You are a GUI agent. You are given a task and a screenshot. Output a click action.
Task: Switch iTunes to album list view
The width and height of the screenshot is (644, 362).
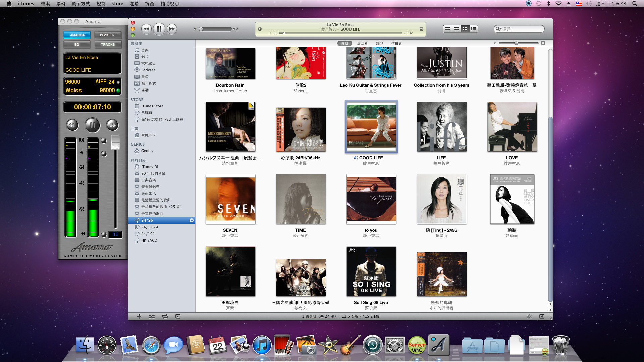pos(456,29)
